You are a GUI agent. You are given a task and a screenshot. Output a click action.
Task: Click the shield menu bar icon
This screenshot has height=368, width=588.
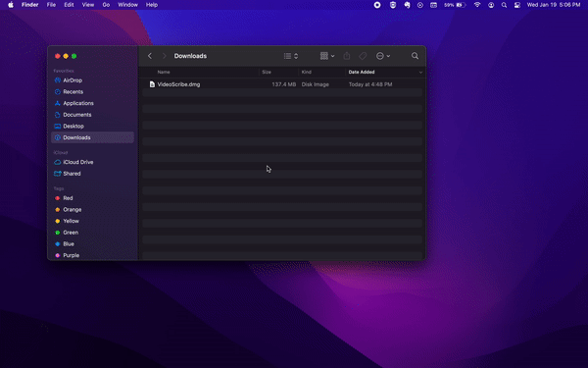pos(393,5)
